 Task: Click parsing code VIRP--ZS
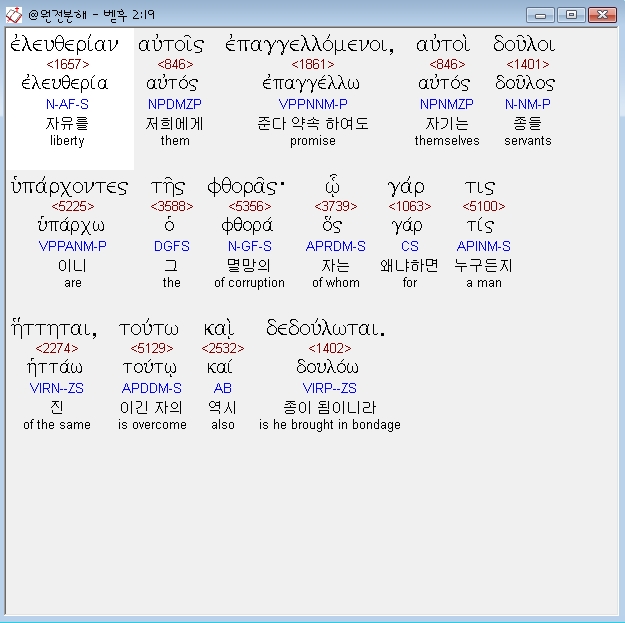(330, 388)
